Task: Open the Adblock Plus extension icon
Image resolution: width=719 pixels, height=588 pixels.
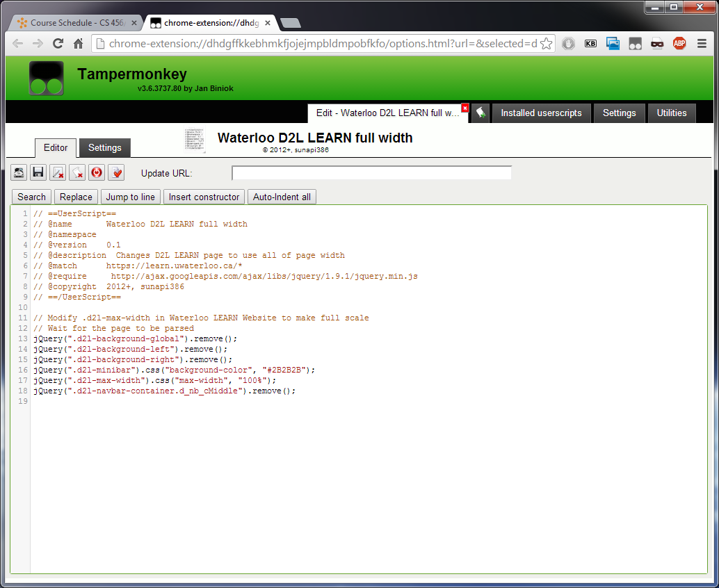Action: [x=679, y=43]
